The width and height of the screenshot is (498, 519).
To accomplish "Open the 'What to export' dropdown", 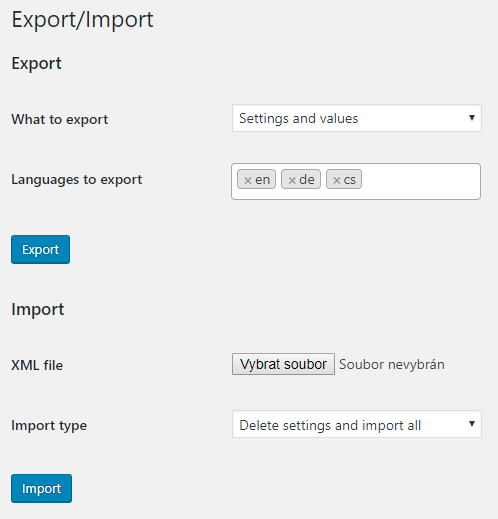I will click(357, 118).
